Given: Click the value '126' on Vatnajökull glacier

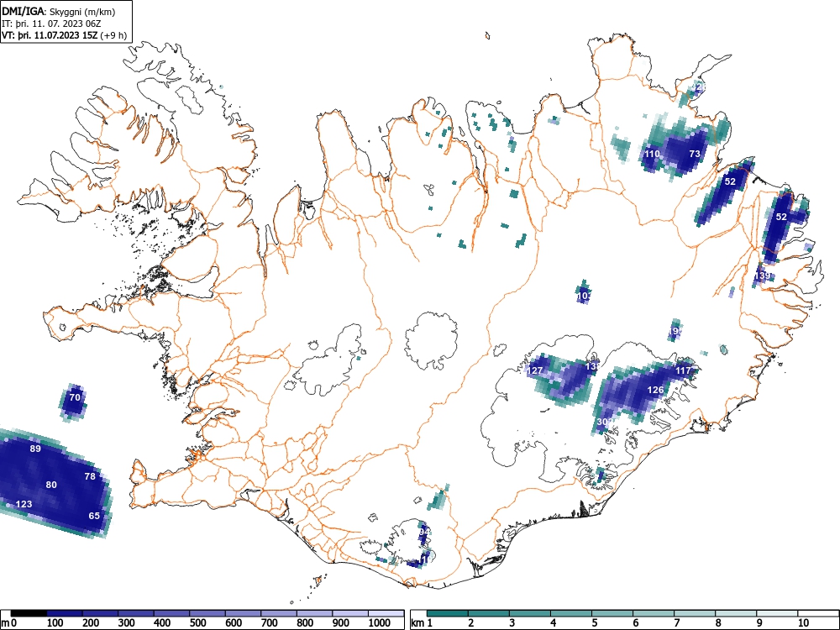Looking at the screenshot, I should (x=656, y=390).
